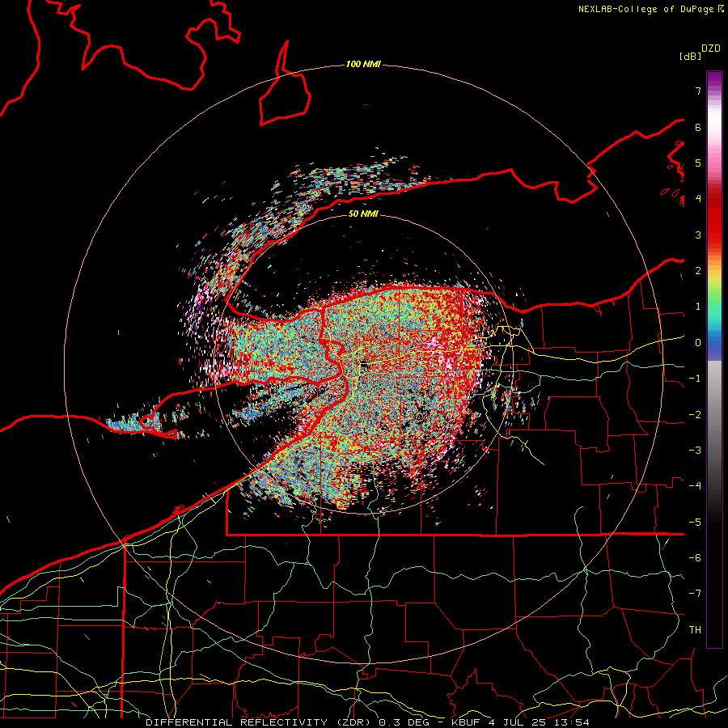
Task: Click the 7 value on colorbar scale
Action: (698, 91)
